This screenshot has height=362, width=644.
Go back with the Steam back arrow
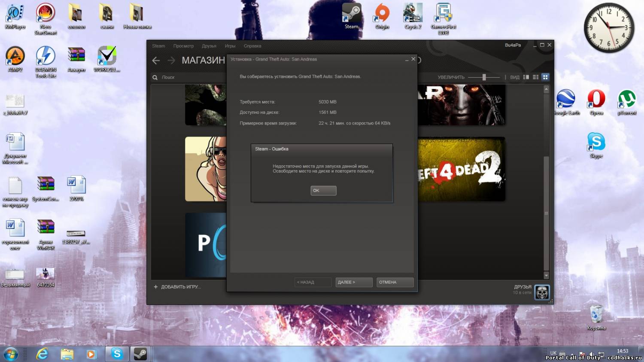[156, 61]
